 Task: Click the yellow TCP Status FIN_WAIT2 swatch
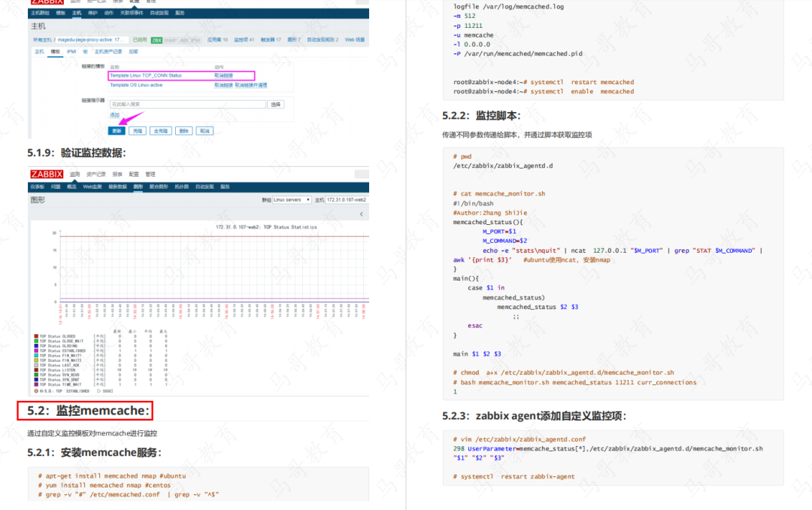(36, 360)
